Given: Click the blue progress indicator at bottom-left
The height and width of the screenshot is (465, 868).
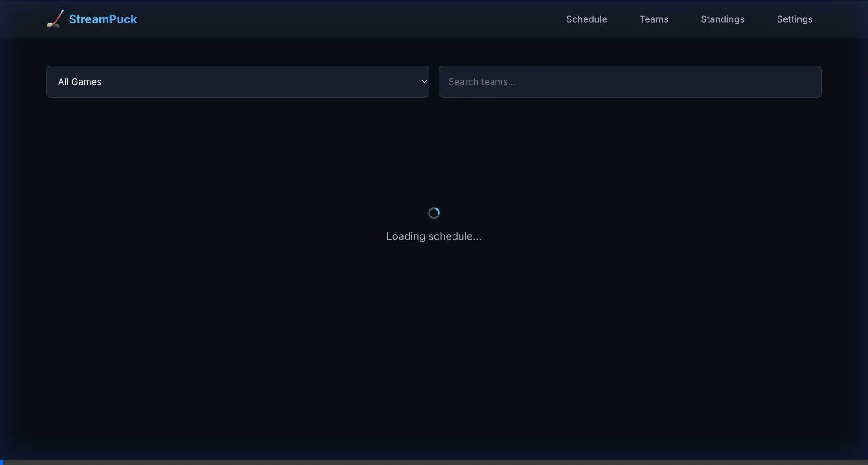Looking at the screenshot, I should pos(1,462).
